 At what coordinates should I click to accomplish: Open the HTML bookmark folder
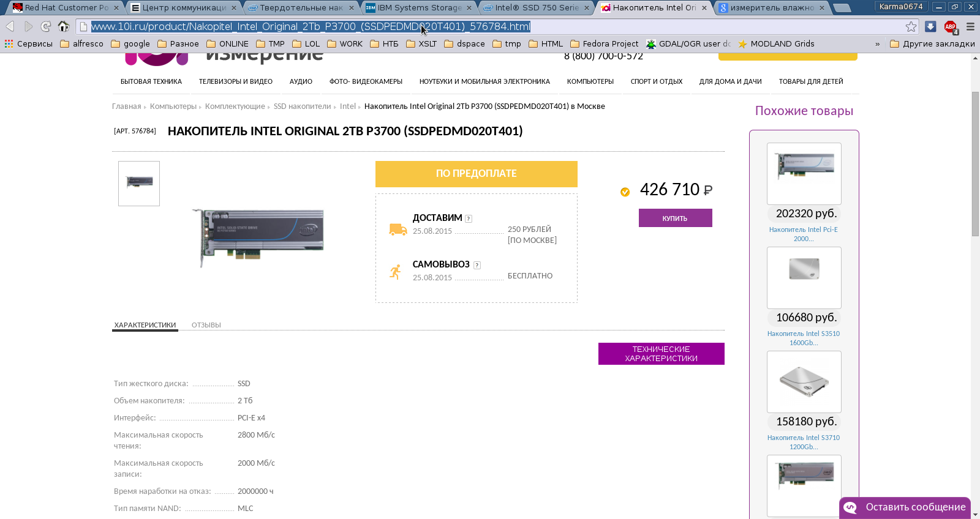coord(546,43)
